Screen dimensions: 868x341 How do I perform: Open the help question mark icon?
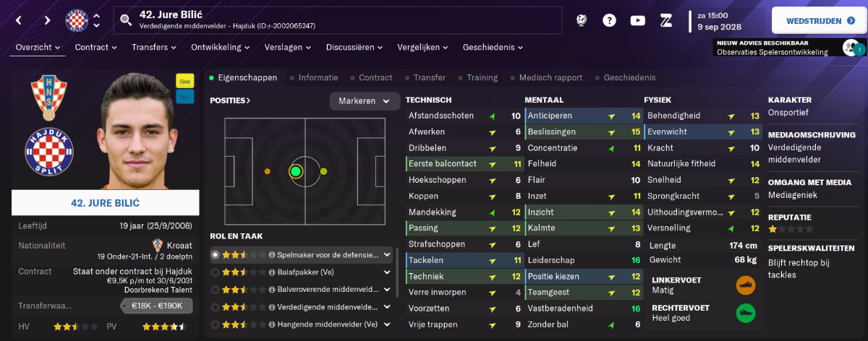610,20
